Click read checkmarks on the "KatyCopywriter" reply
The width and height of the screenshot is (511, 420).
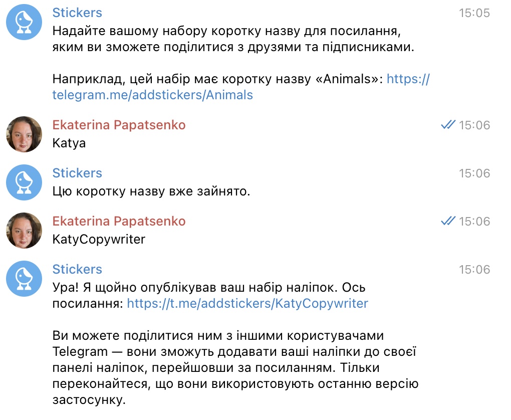coord(447,222)
